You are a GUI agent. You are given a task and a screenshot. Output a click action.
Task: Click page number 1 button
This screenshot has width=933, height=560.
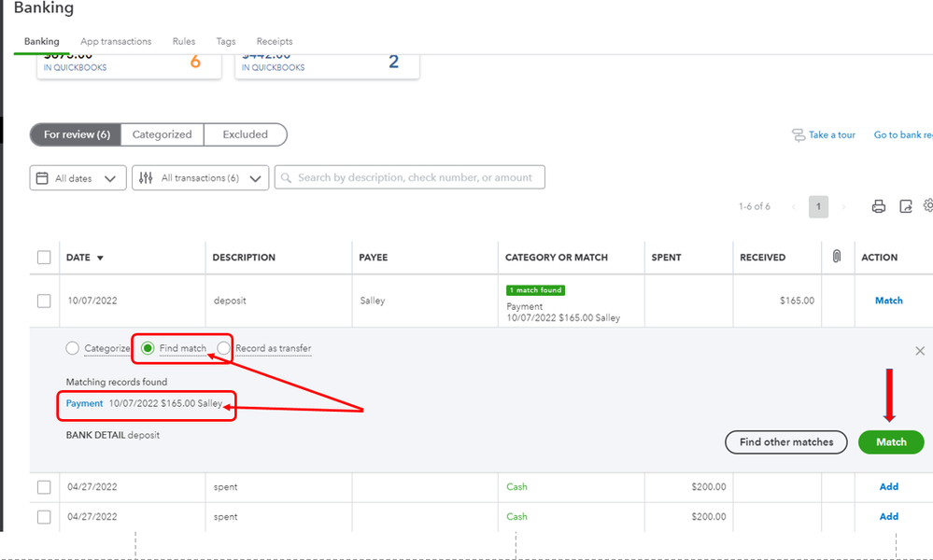click(818, 207)
